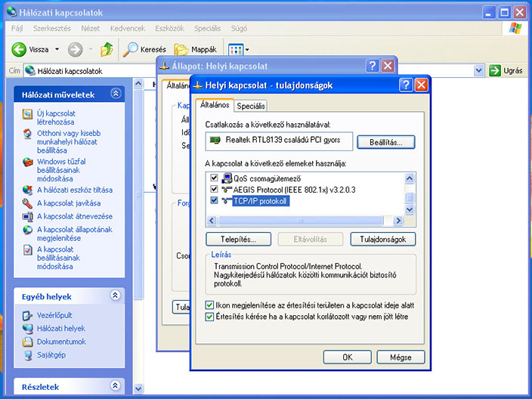Collapse Részletek panel chevron

coord(115,385)
